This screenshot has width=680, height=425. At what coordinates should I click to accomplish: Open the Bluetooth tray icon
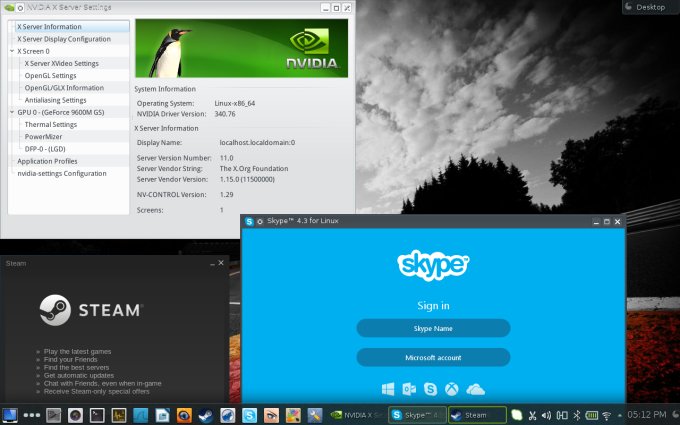click(576, 415)
